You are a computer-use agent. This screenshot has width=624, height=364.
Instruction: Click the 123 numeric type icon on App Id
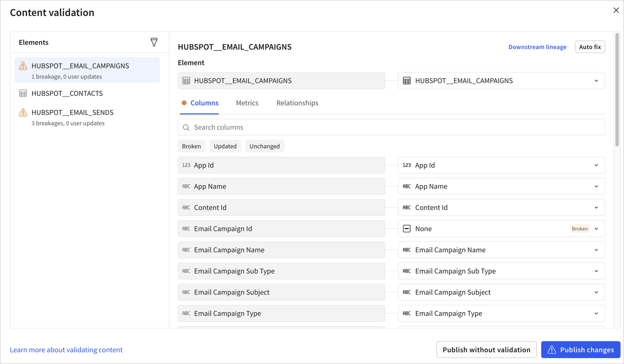click(186, 165)
